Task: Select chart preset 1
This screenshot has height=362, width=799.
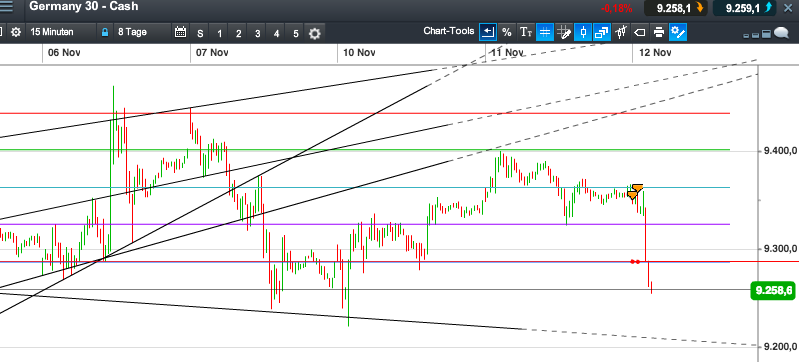Action: point(220,34)
